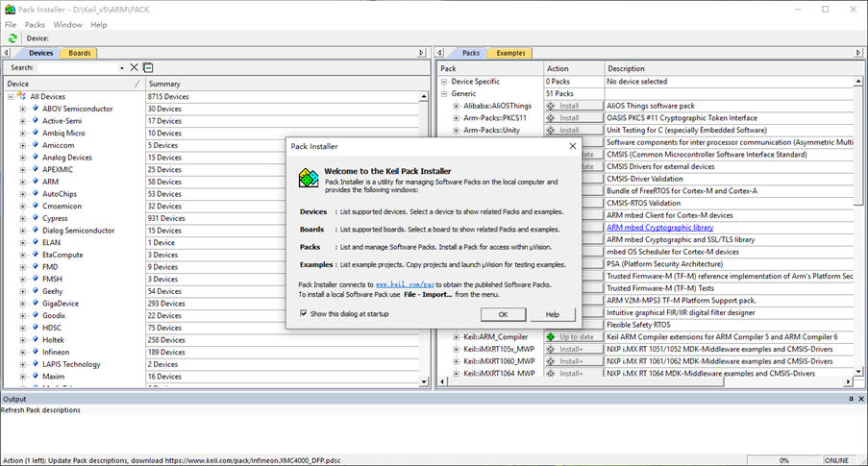Image resolution: width=868 pixels, height=466 pixels.
Task: Click the 0% progress bar in status bar
Action: tap(783, 460)
